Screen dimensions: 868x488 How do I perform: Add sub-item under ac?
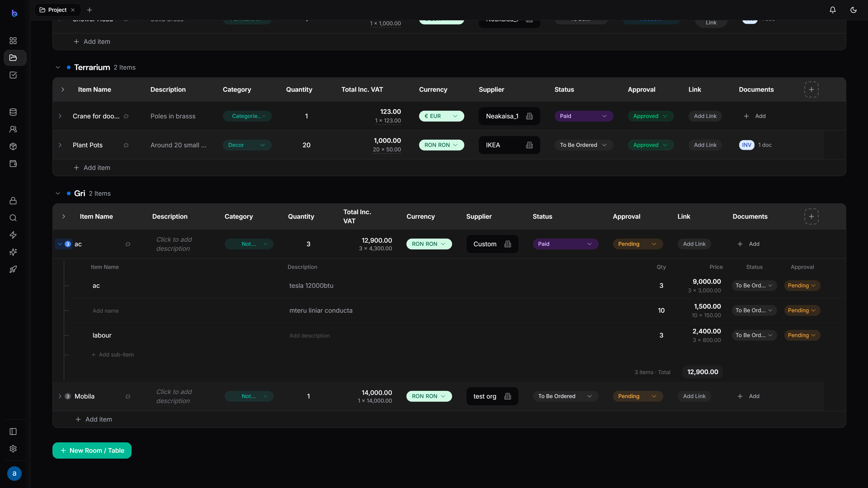[113, 355]
